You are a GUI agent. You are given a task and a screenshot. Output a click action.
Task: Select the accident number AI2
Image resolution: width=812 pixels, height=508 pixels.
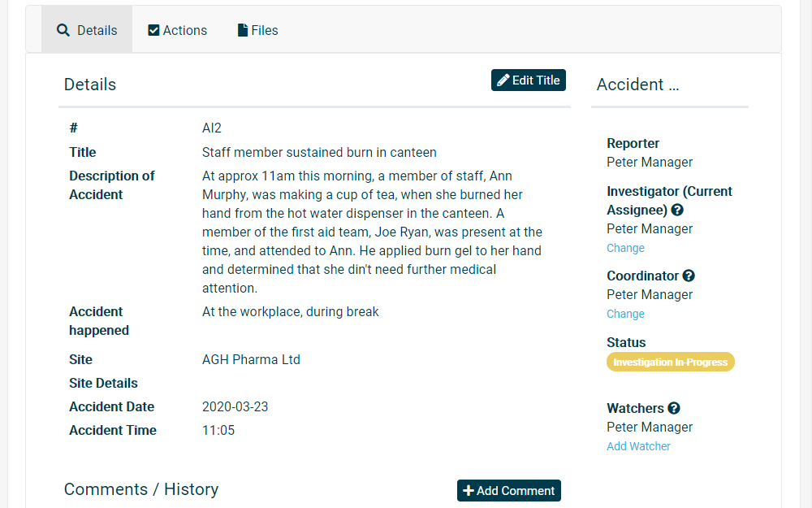tap(212, 128)
